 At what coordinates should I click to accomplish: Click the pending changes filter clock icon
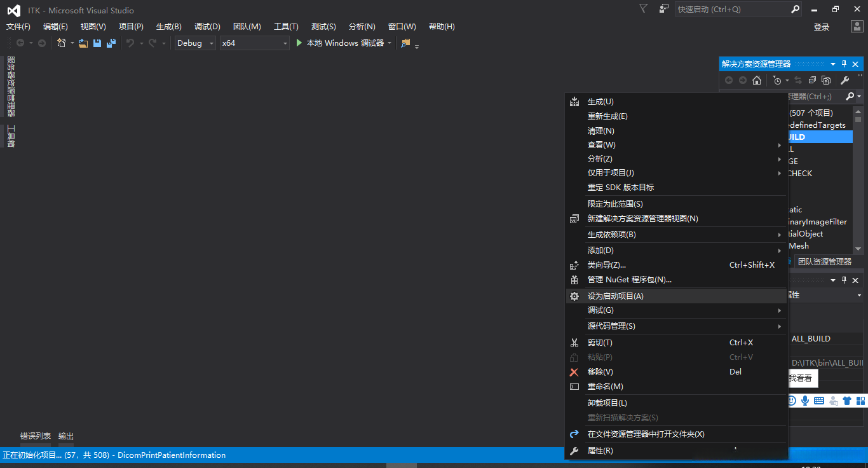click(776, 80)
